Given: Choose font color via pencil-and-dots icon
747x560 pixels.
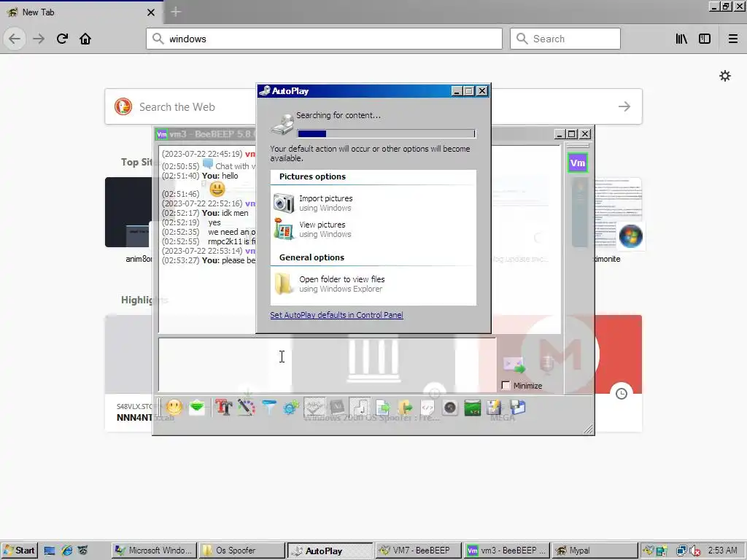Looking at the screenshot, I should [x=247, y=407].
